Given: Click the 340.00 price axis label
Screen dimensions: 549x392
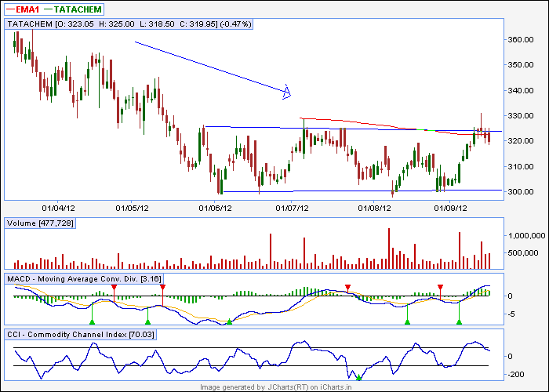Looking at the screenshot, I should coord(521,91).
